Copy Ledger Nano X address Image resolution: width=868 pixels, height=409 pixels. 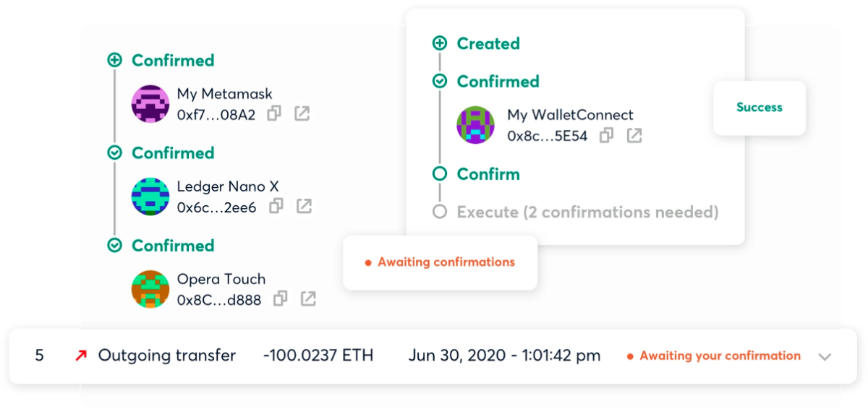tap(276, 207)
